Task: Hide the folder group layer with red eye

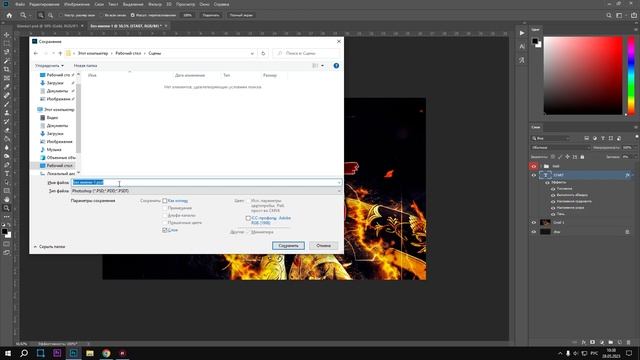Action: (x=533, y=166)
